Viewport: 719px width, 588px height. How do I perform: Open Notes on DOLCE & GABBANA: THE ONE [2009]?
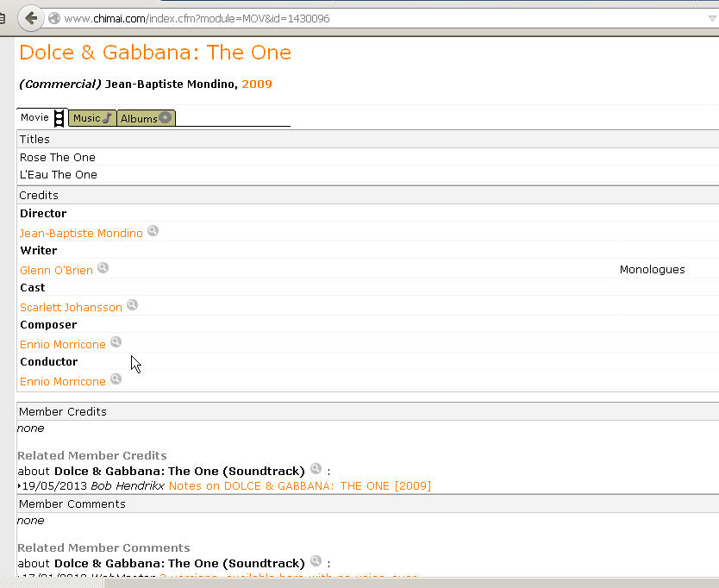300,485
